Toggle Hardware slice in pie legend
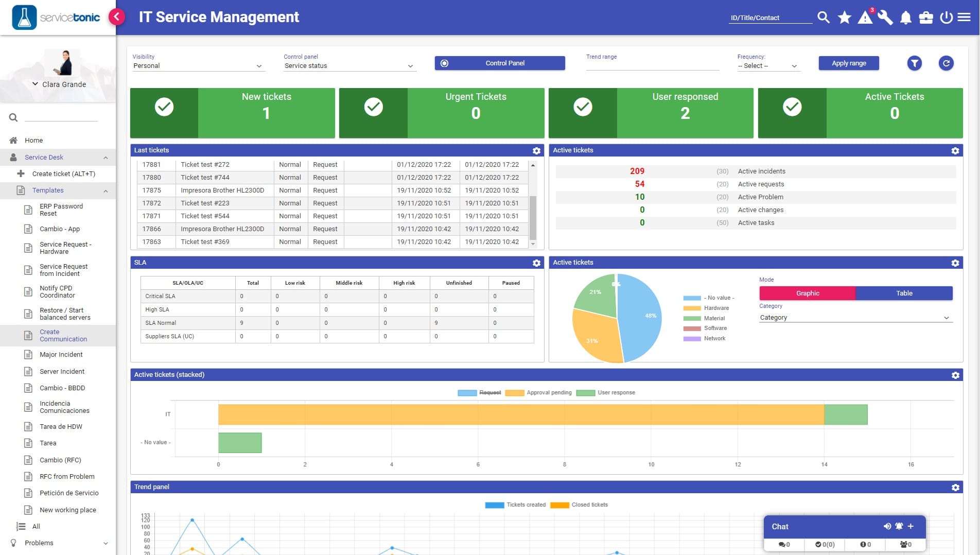The height and width of the screenshot is (555, 980). coord(706,308)
